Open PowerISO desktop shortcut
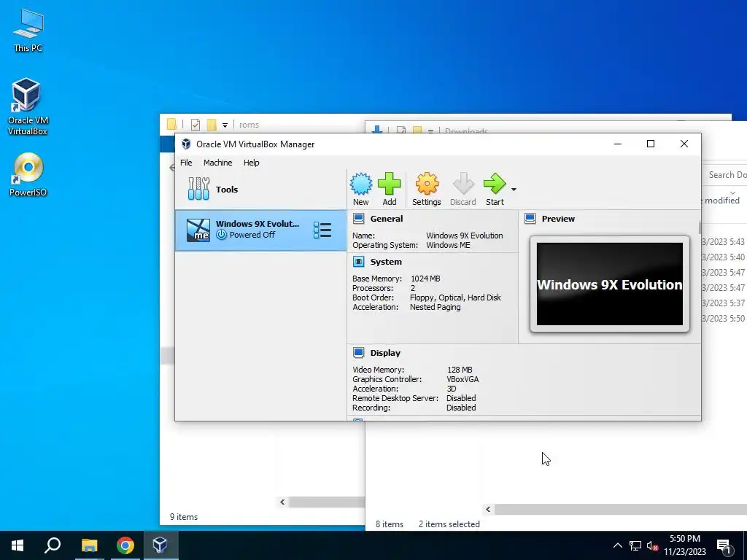Image resolution: width=747 pixels, height=560 pixels. [x=28, y=175]
